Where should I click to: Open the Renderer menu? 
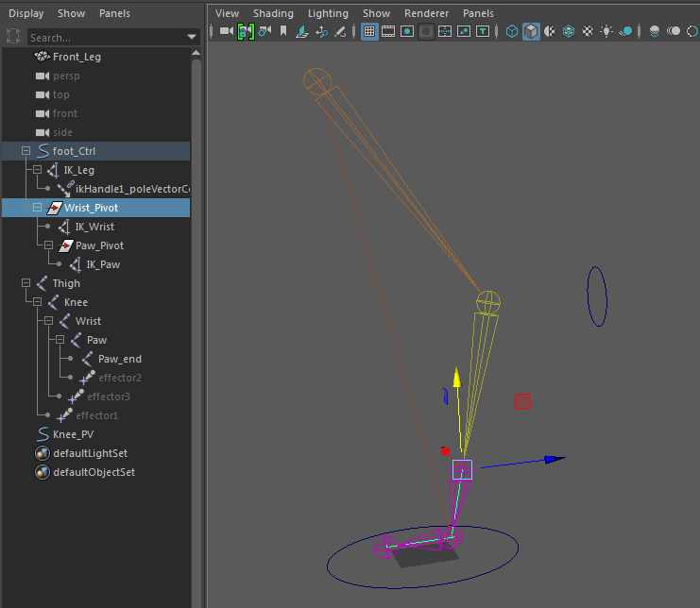coord(426,13)
